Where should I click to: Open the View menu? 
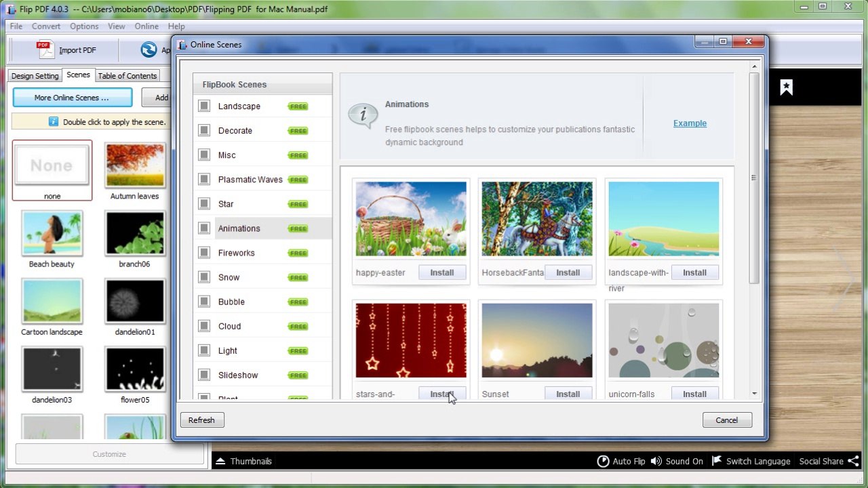click(117, 26)
